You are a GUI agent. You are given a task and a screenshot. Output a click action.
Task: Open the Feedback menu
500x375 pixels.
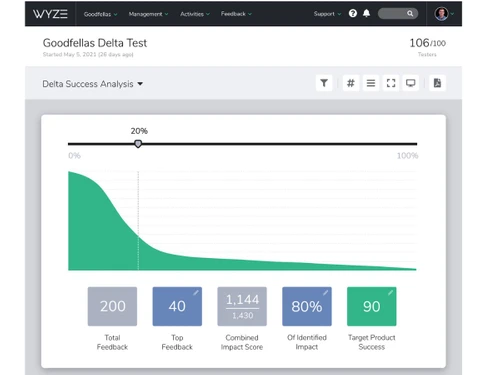click(236, 14)
